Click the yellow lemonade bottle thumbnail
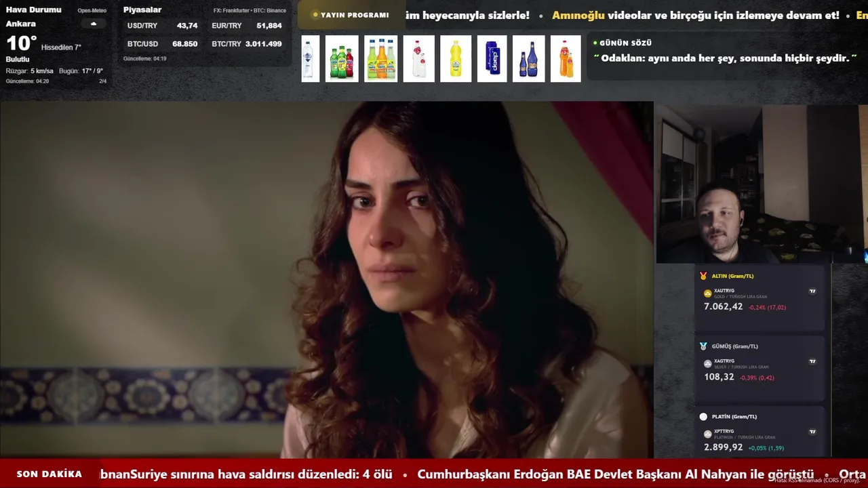 coord(456,59)
